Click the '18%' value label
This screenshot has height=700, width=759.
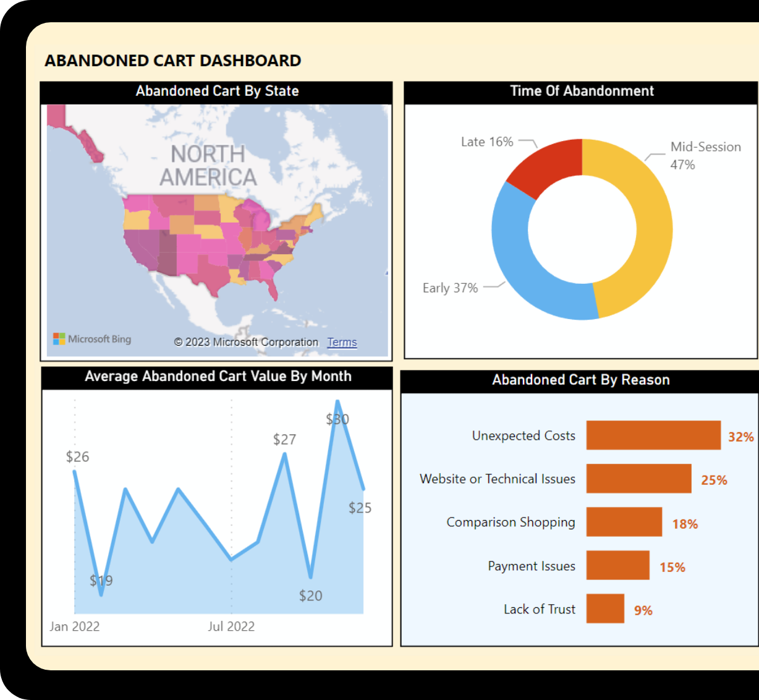click(x=685, y=524)
